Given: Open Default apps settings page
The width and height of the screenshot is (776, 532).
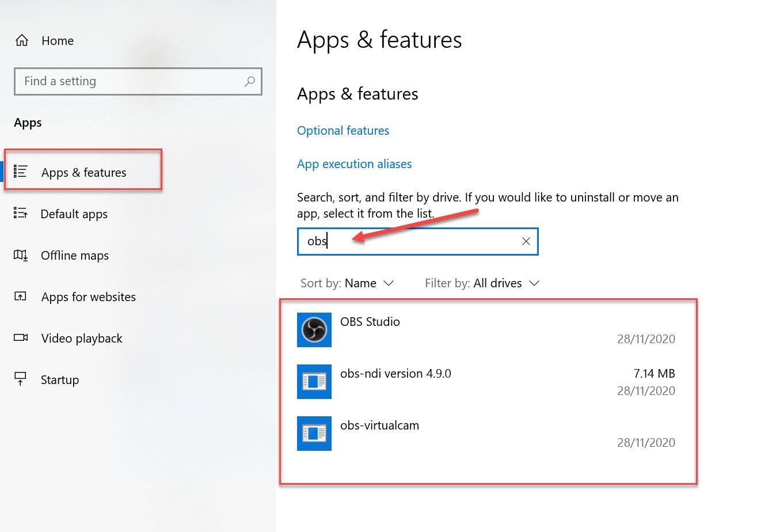Looking at the screenshot, I should pos(74,214).
